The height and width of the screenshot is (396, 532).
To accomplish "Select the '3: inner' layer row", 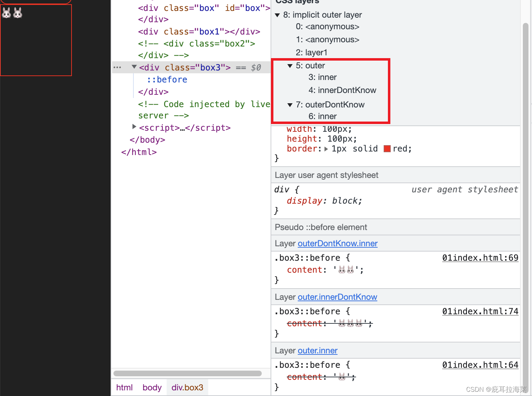I will click(323, 77).
